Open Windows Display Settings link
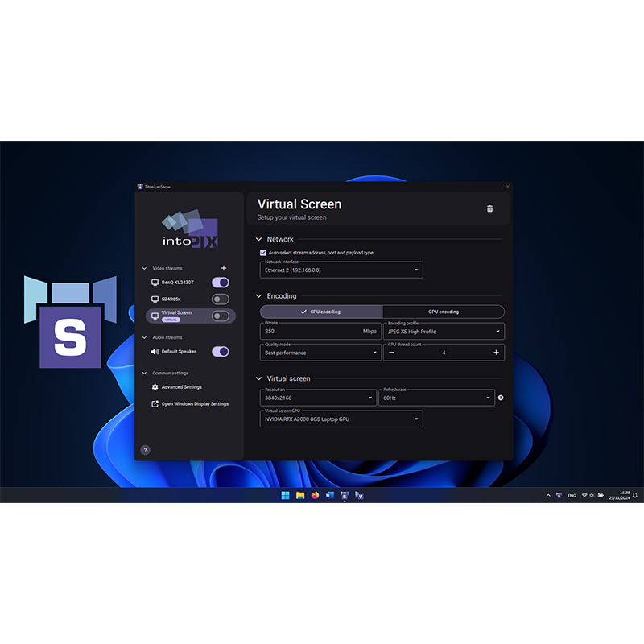 pos(194,404)
